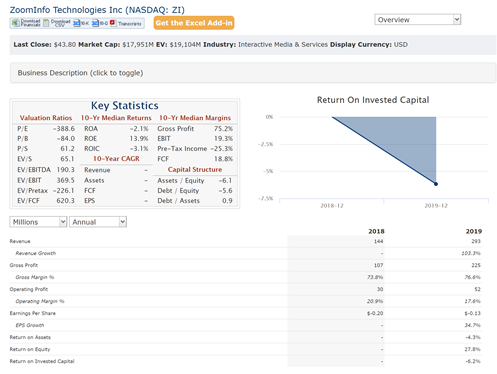
Task: Click the Earnings Per Share row label
Action: point(33,313)
